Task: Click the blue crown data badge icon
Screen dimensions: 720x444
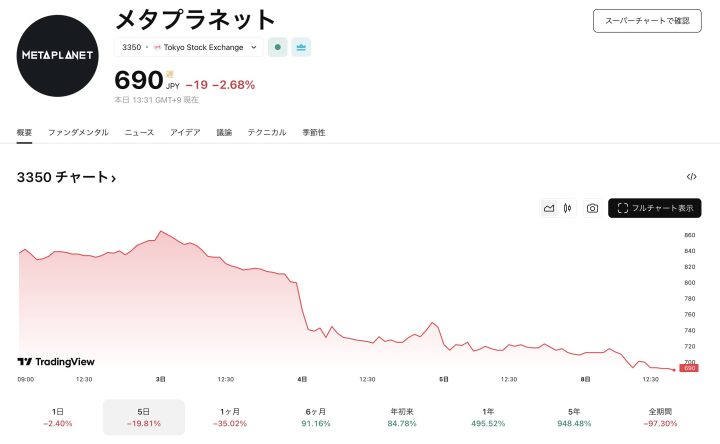Action: click(301, 47)
